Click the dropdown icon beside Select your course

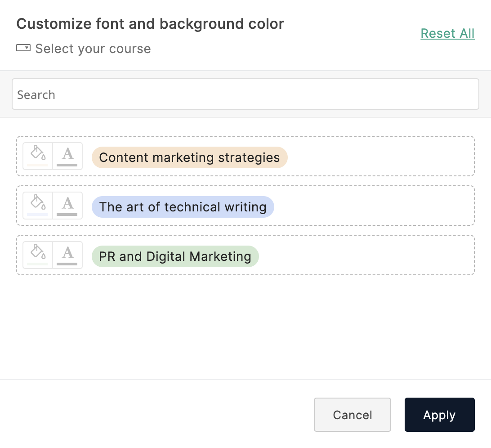pyautogui.click(x=23, y=48)
